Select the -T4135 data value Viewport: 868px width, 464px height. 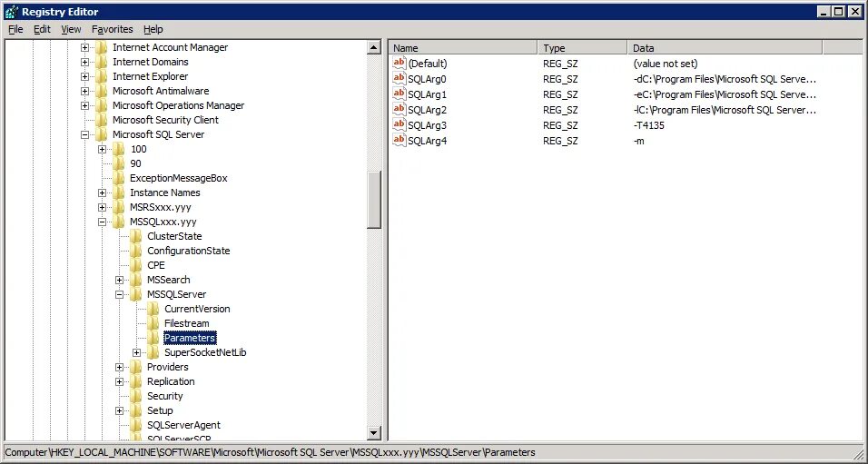[x=649, y=125]
